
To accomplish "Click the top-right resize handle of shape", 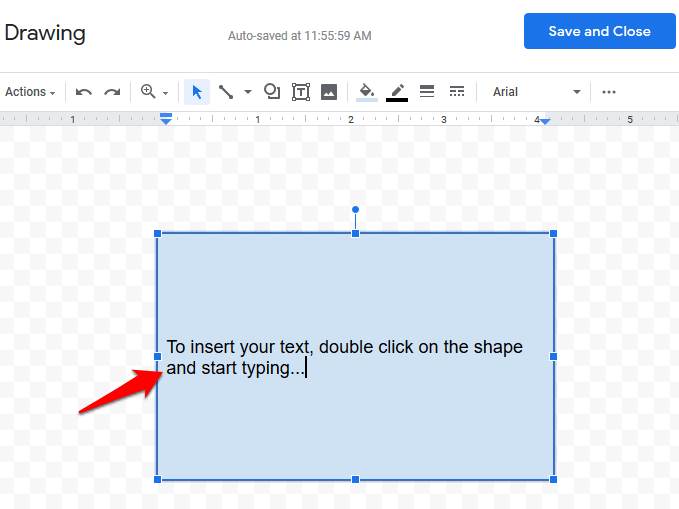I will point(553,233).
